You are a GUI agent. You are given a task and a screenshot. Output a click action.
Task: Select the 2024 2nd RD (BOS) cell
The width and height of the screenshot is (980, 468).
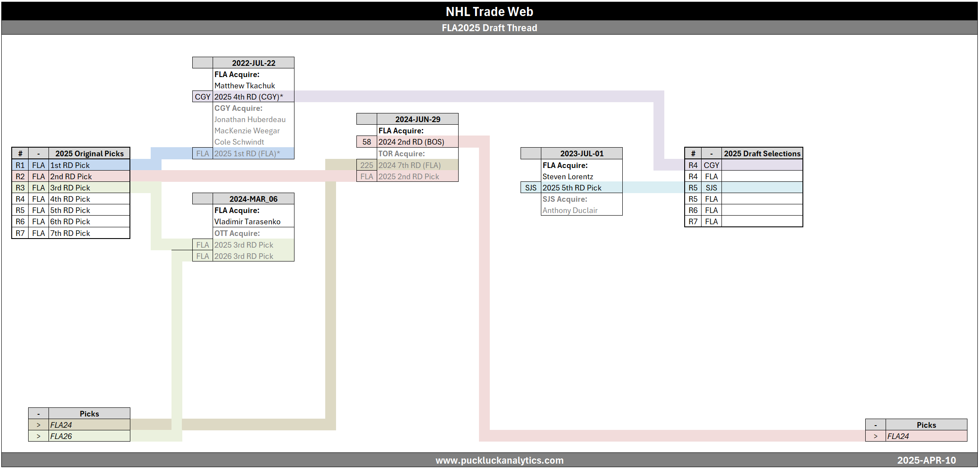tap(417, 142)
